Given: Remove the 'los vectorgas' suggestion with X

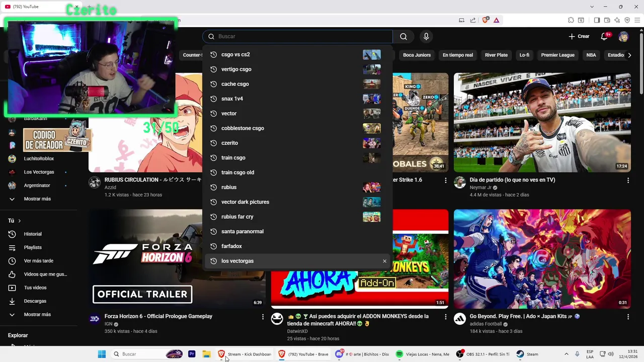Looking at the screenshot, I should (384, 261).
